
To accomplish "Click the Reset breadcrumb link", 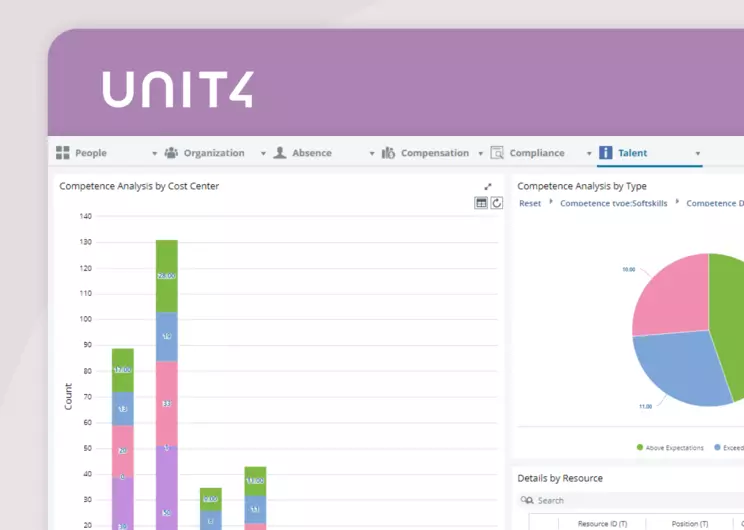I will 530,203.
